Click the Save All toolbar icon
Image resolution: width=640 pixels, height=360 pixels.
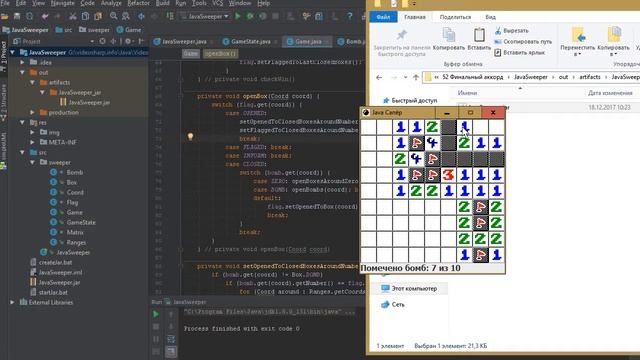coord(17,16)
